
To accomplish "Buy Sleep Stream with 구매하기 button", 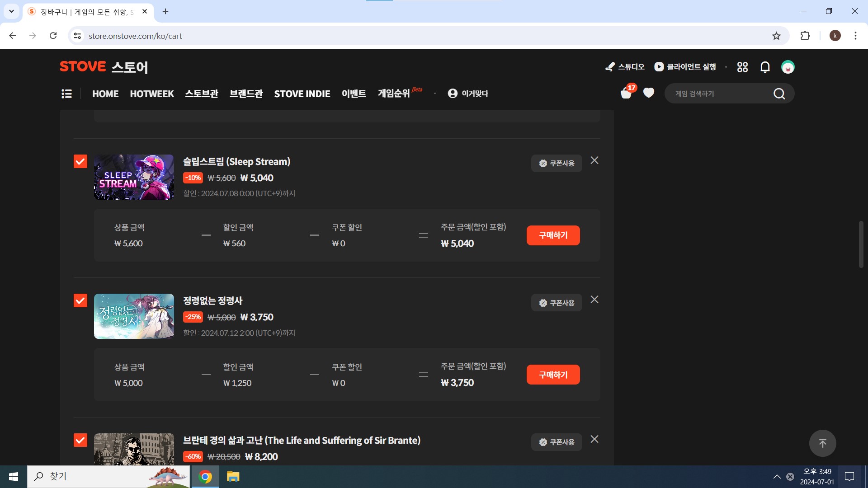I will 553,235.
